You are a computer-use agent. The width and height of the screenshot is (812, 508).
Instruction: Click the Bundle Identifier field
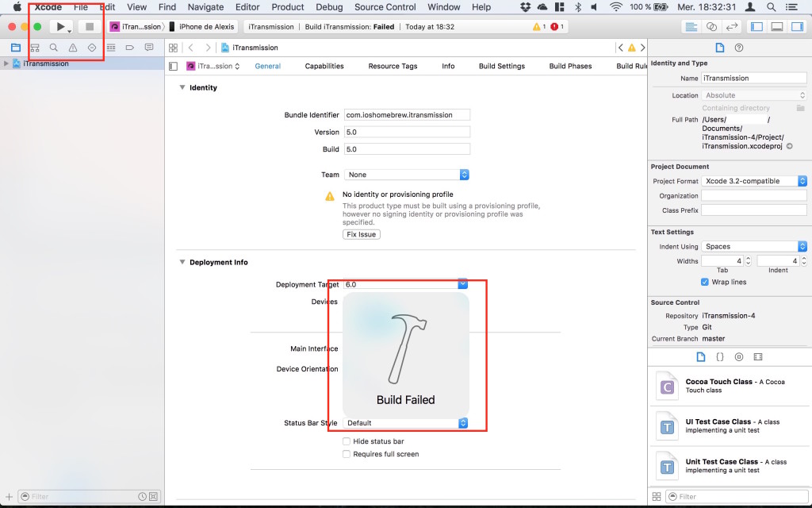(407, 115)
